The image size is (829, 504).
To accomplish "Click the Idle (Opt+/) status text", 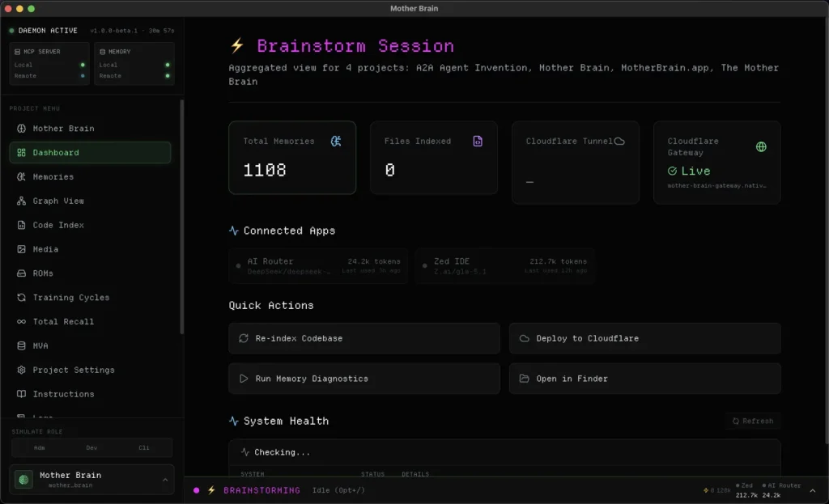I will click(338, 490).
